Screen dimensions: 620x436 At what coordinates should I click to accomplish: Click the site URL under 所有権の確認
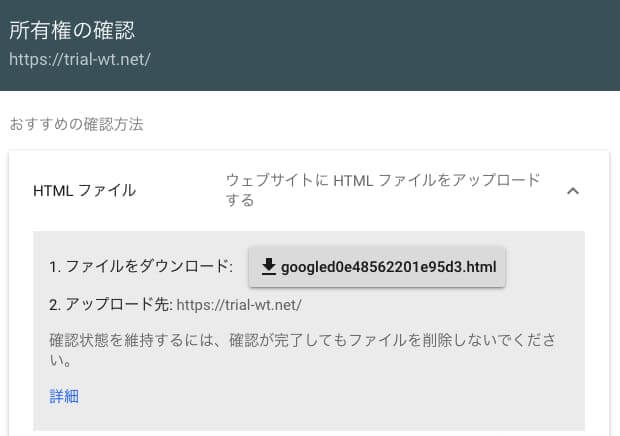point(79,59)
